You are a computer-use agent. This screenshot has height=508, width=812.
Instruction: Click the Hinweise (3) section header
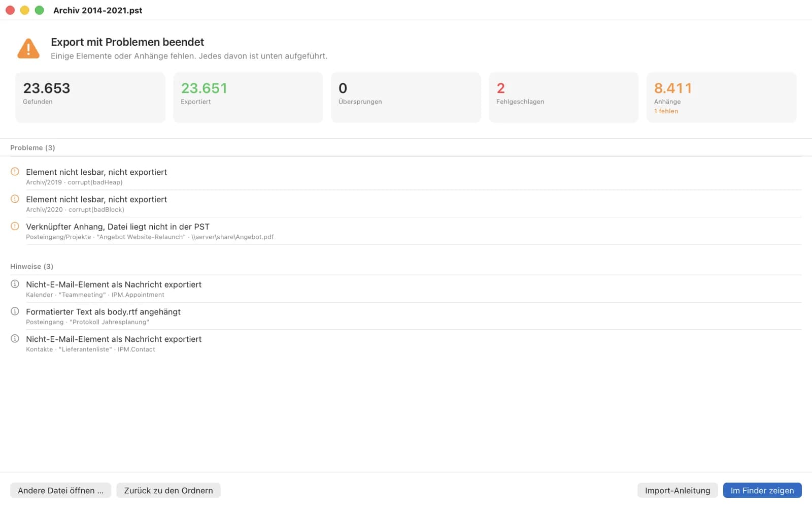coord(31,267)
